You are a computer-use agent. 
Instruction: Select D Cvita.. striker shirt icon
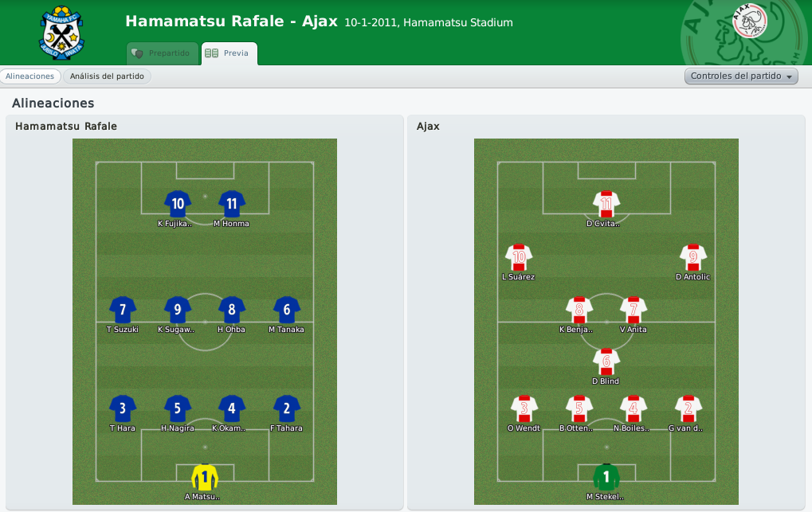click(x=606, y=204)
